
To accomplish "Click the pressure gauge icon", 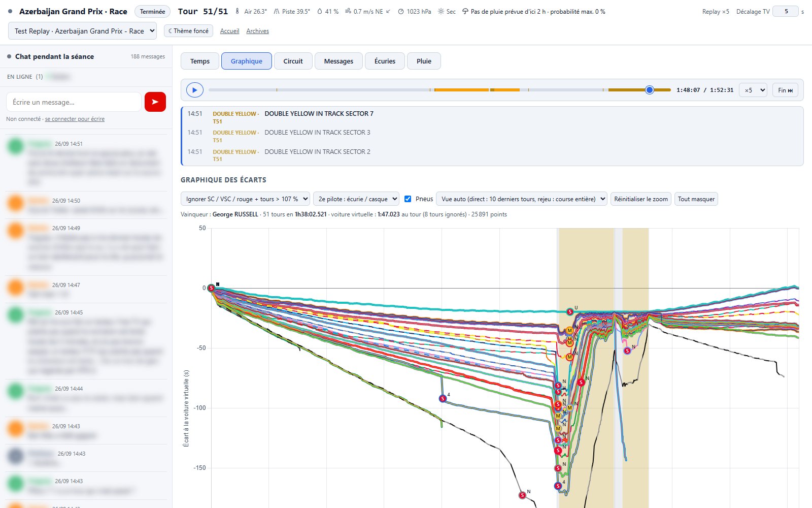I will pos(401,11).
